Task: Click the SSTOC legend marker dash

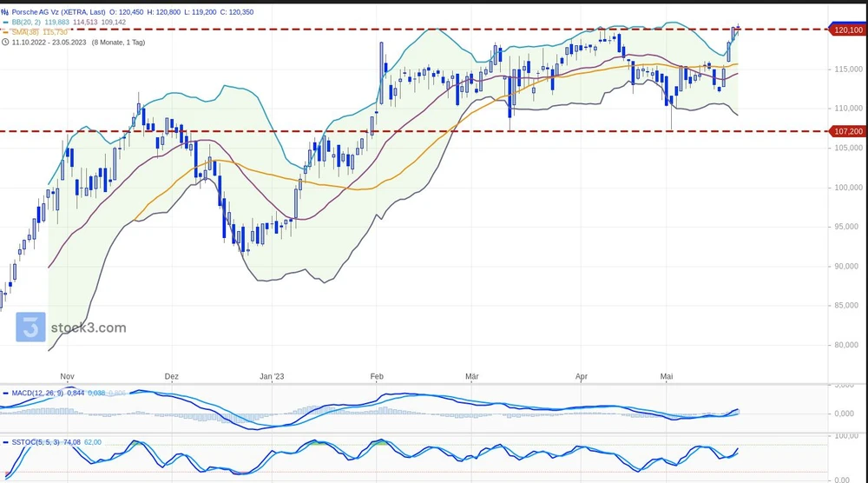Action: [5, 442]
